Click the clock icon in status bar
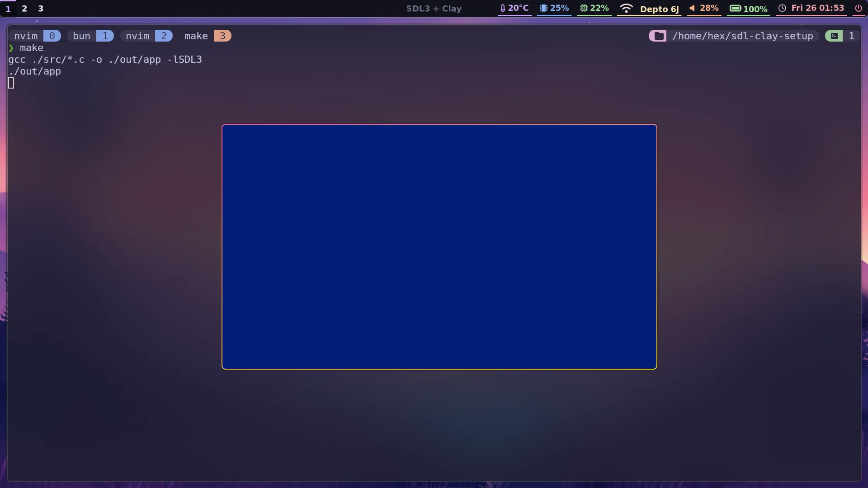The width and height of the screenshot is (868, 488). 782,8
